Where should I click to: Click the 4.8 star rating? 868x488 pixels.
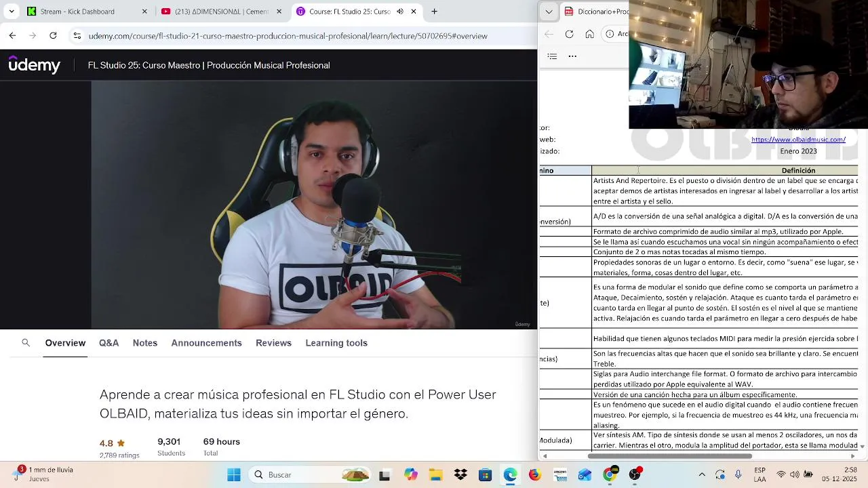click(113, 443)
